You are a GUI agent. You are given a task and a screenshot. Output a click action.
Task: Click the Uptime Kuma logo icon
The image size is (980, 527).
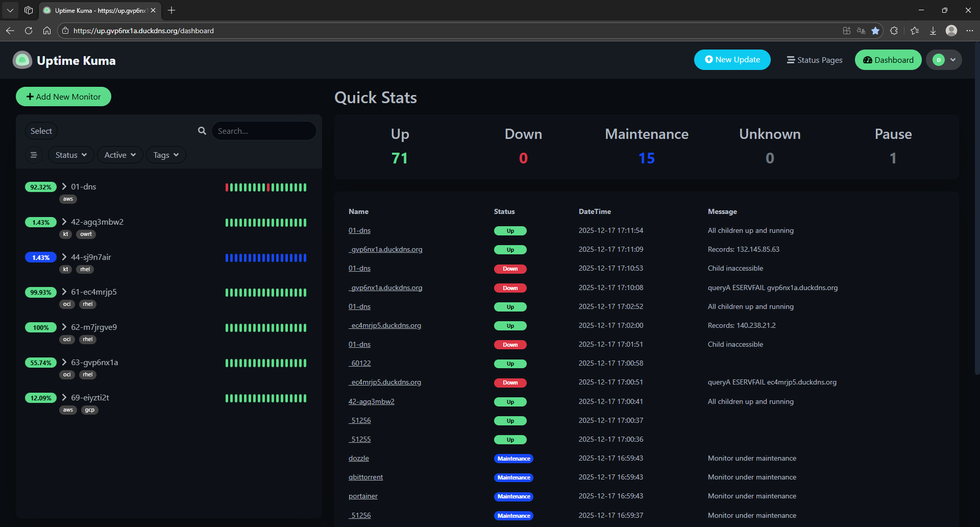coord(22,60)
